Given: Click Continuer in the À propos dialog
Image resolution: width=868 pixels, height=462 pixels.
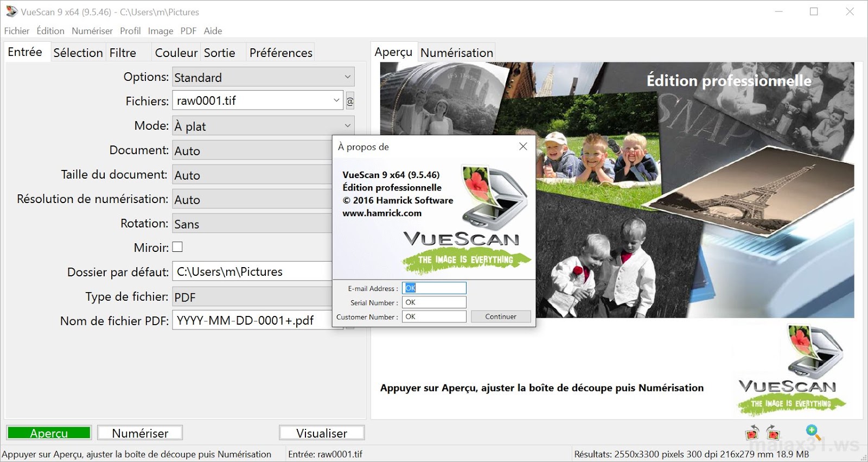Looking at the screenshot, I should coord(501,317).
